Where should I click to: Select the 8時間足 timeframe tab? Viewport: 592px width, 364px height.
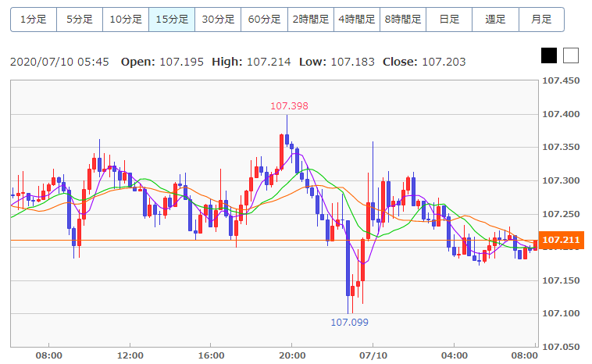403,20
